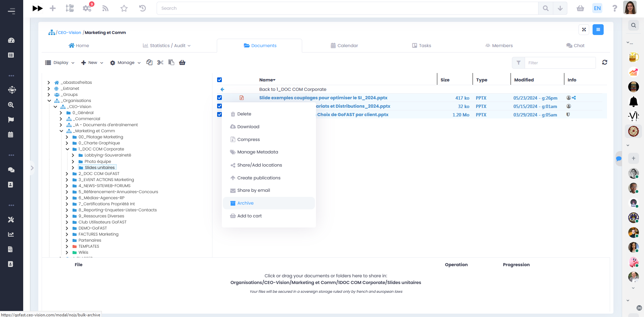Uncheck the Choix de GoFAST file checkbox
Screen dimensions: 644x317
pyautogui.click(x=219, y=115)
